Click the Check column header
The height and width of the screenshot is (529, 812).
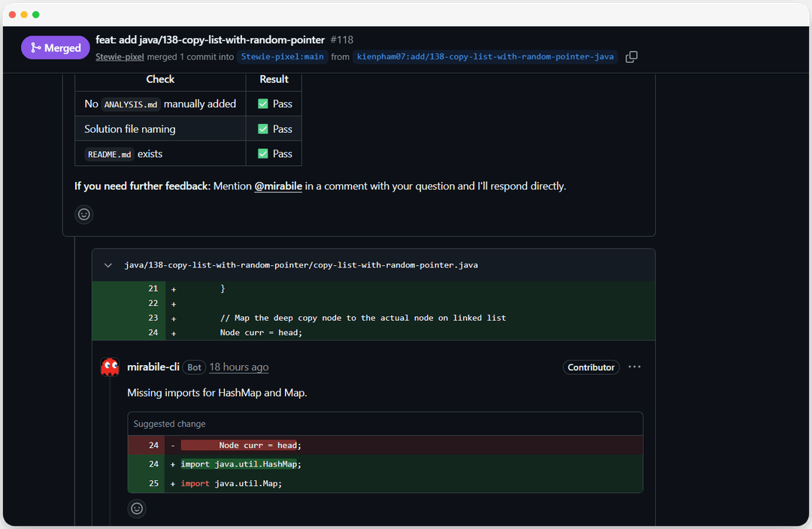[x=160, y=79]
